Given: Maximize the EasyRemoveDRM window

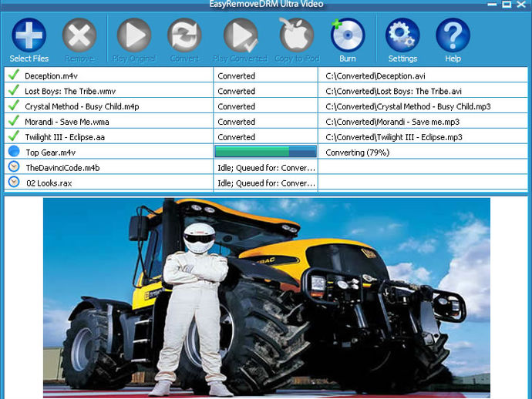Looking at the screenshot, I should tap(507, 4).
